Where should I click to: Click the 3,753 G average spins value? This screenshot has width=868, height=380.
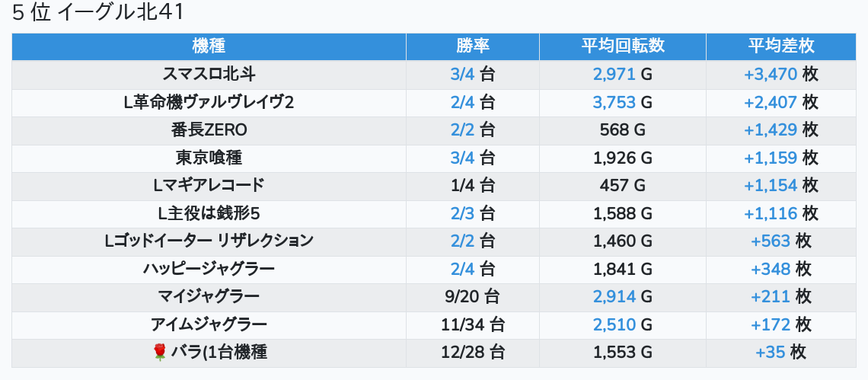[622, 102]
